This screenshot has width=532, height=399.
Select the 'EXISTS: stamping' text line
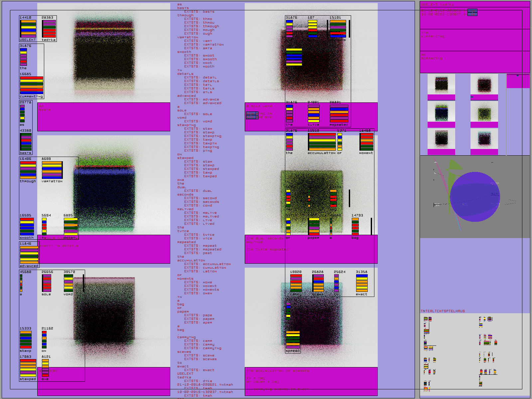point(202,136)
